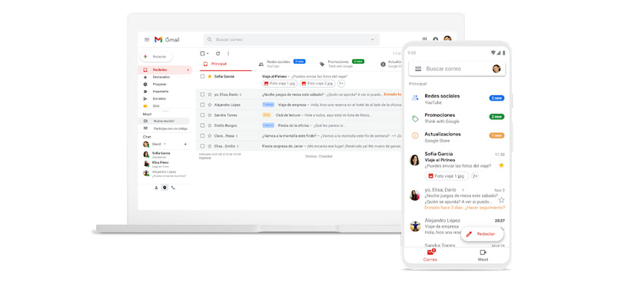Image resolution: width=644 pixels, height=300 pixels.
Task: Open the Google apps grid icon
Action: (x=425, y=39)
